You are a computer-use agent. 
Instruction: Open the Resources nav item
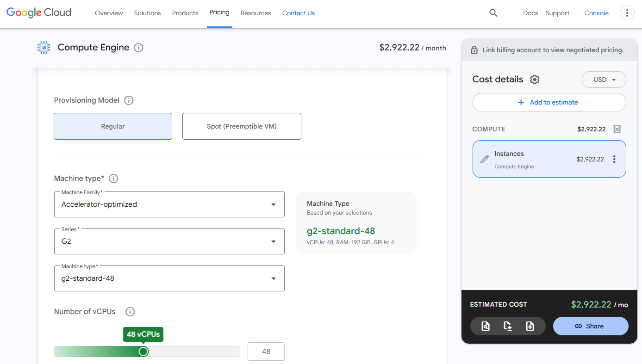[x=256, y=13]
